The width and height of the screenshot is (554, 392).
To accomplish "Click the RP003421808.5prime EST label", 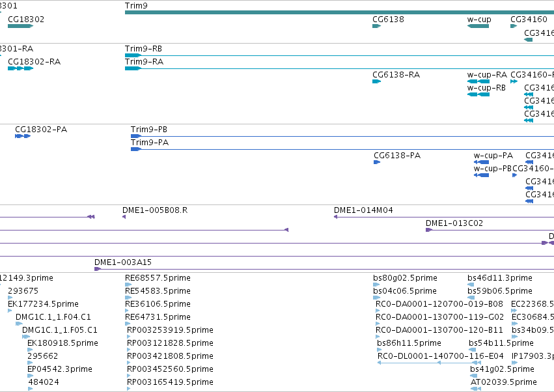I will point(170,356).
